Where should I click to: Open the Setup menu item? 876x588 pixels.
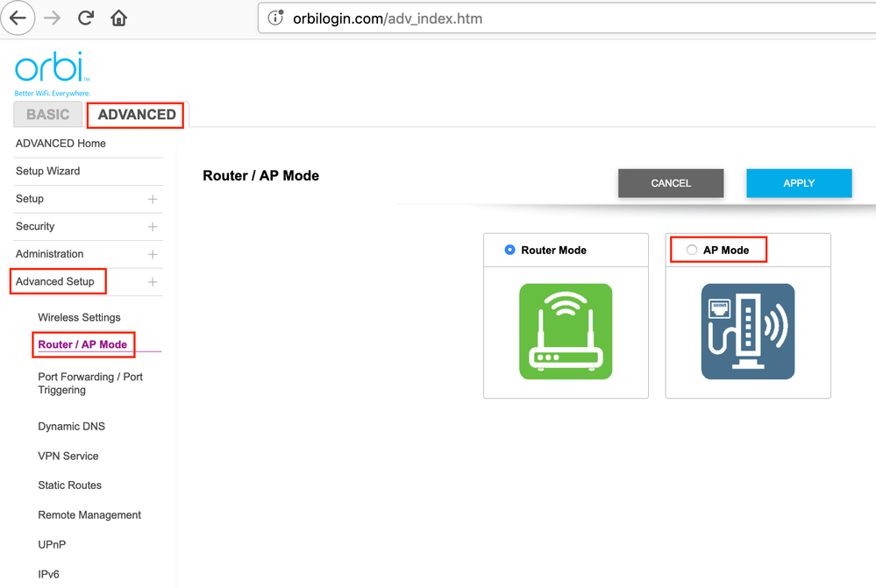tap(30, 199)
